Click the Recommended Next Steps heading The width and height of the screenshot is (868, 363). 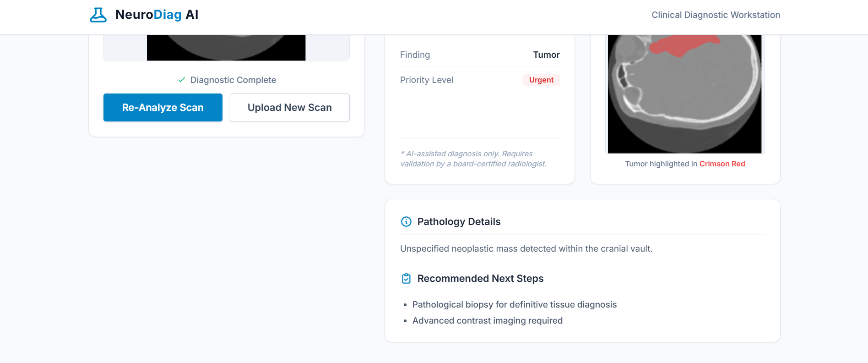pos(480,279)
